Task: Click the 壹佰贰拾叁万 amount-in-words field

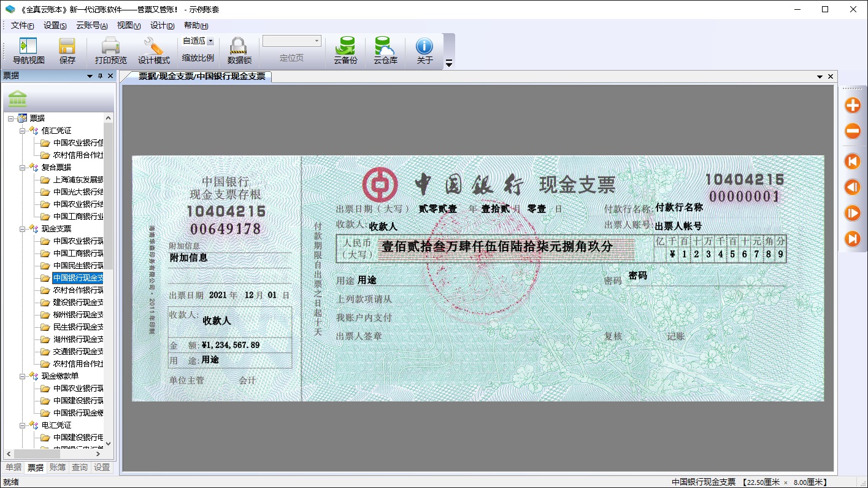Action: pos(497,247)
